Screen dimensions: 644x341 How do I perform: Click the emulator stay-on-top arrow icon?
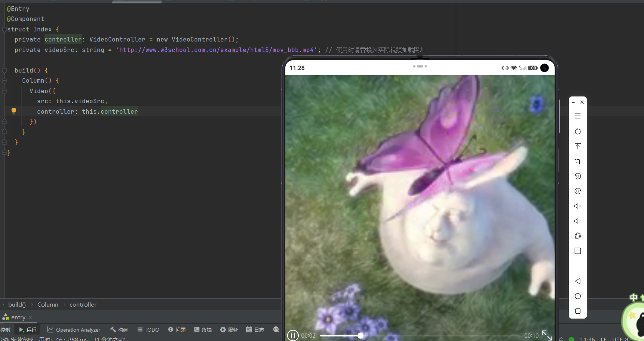tap(578, 146)
